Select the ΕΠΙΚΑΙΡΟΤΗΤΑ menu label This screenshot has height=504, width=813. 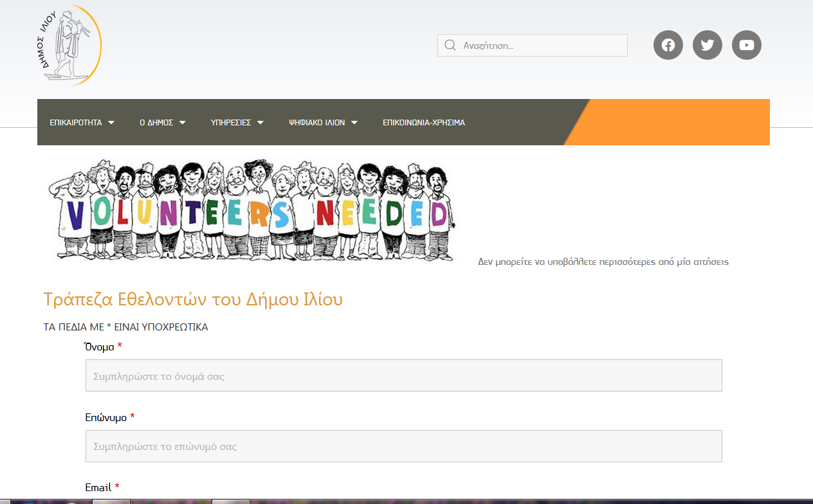point(76,123)
